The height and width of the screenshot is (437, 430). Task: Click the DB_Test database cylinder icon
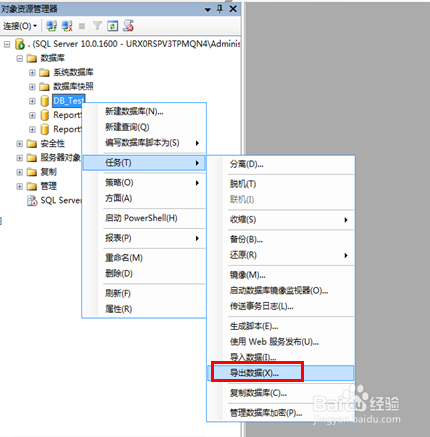click(x=44, y=101)
